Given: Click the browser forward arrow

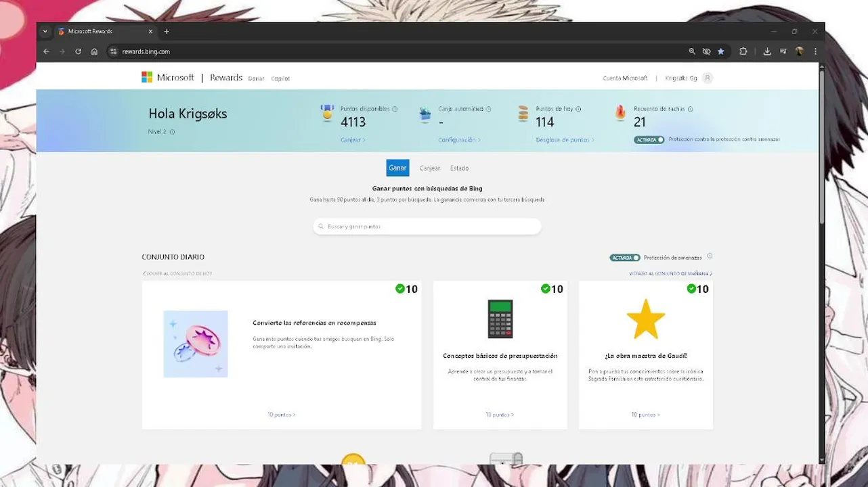Looking at the screenshot, I should (62, 51).
